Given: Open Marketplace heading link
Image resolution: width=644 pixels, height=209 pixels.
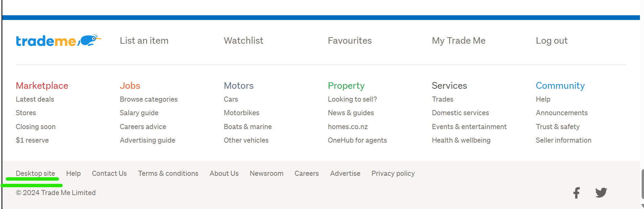Looking at the screenshot, I should pos(42,86).
